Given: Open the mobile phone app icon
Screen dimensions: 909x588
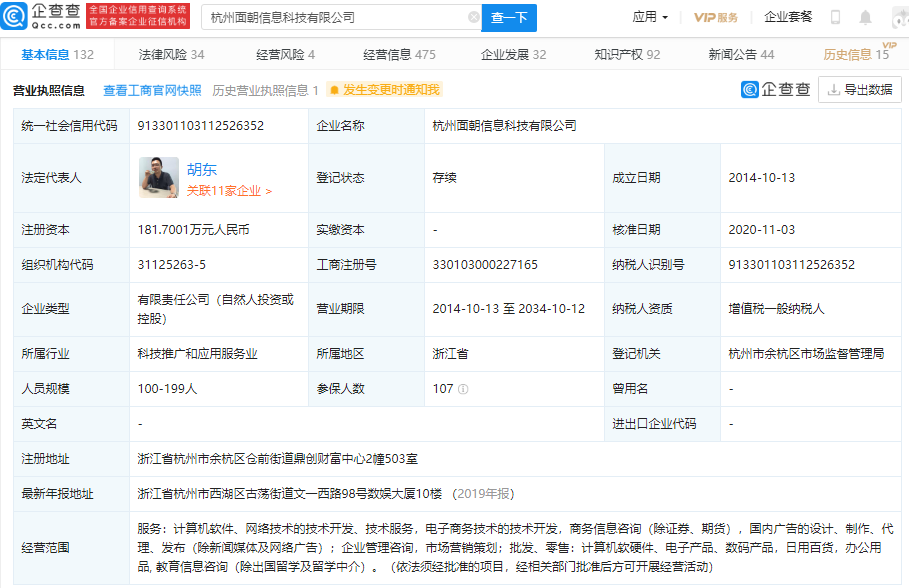Looking at the screenshot, I should tap(835, 17).
